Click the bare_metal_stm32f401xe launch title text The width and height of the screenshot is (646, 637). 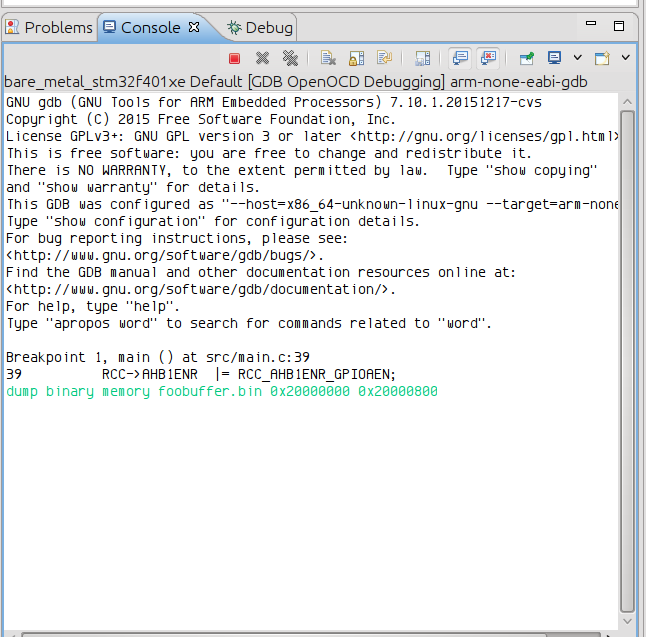(x=295, y=82)
